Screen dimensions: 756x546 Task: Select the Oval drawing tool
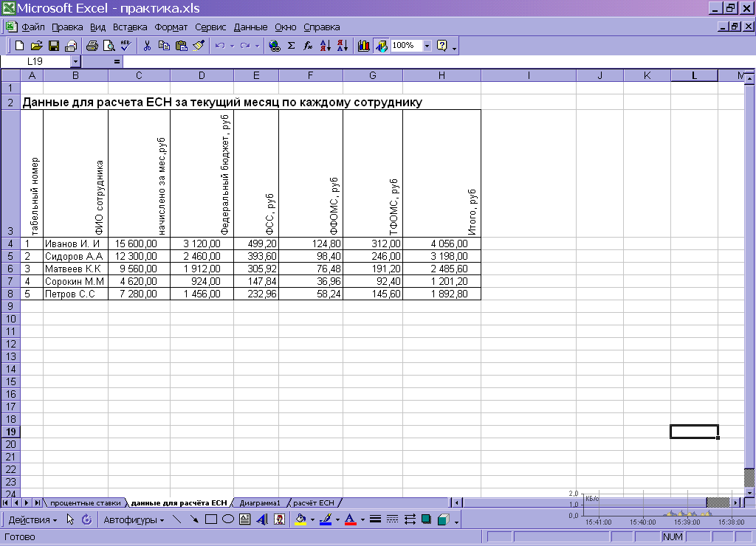tap(228, 519)
